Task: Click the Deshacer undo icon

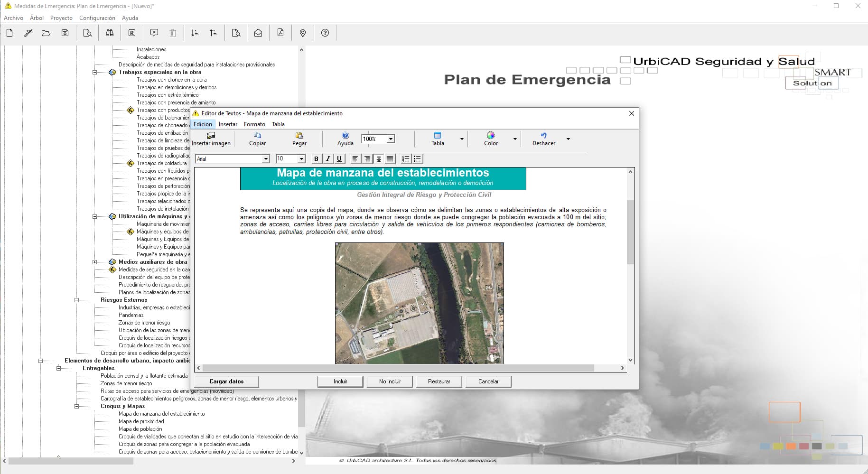Action: (x=543, y=139)
